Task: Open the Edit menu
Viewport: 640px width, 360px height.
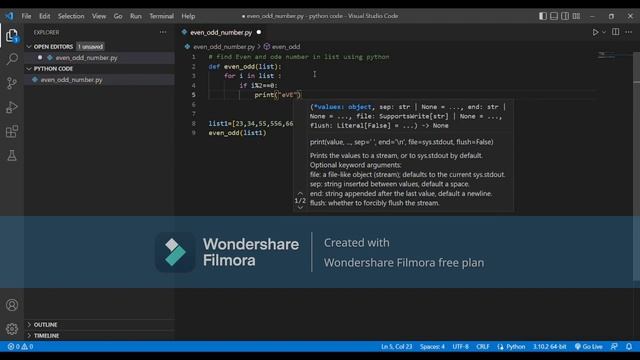Action: [x=44, y=16]
